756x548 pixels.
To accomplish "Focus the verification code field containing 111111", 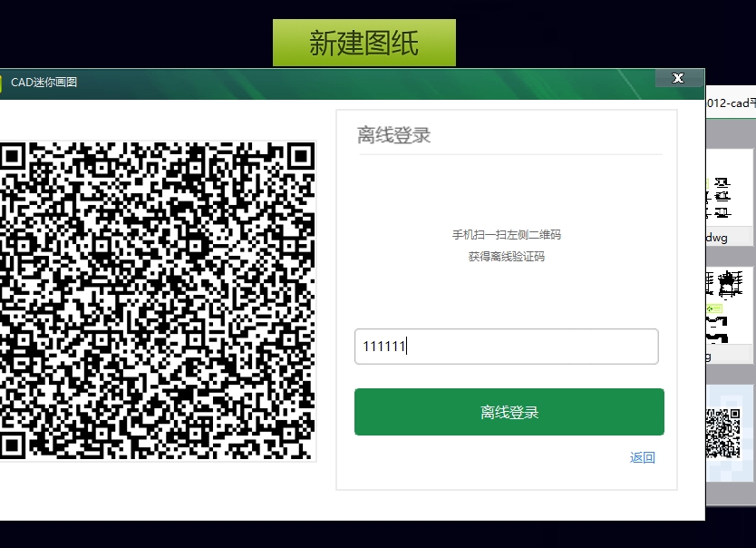I will point(506,347).
